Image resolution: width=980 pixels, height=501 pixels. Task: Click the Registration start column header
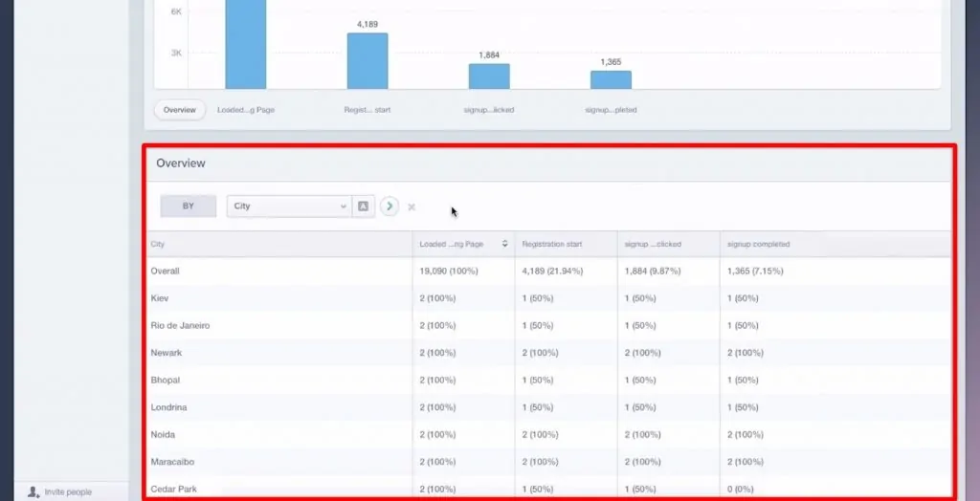tap(552, 244)
